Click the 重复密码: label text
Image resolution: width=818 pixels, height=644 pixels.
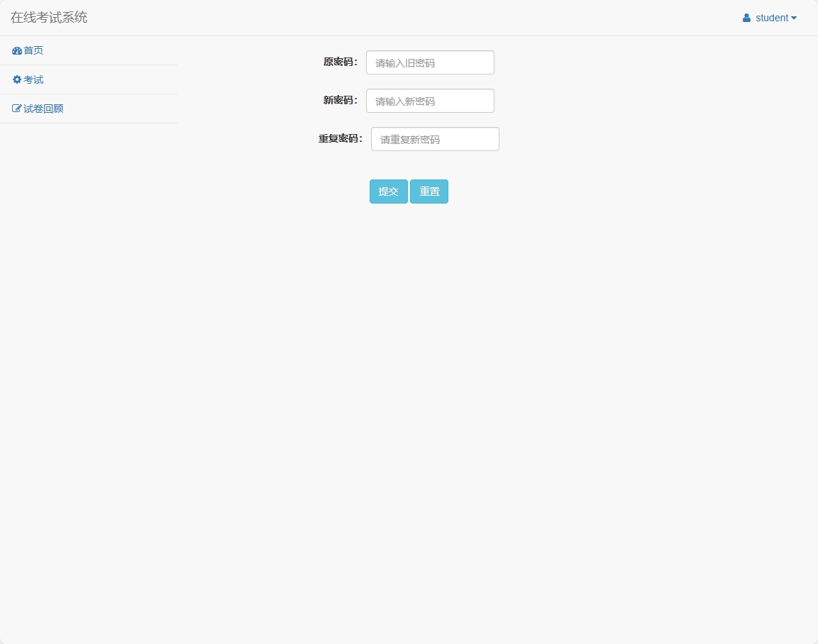pyautogui.click(x=341, y=139)
